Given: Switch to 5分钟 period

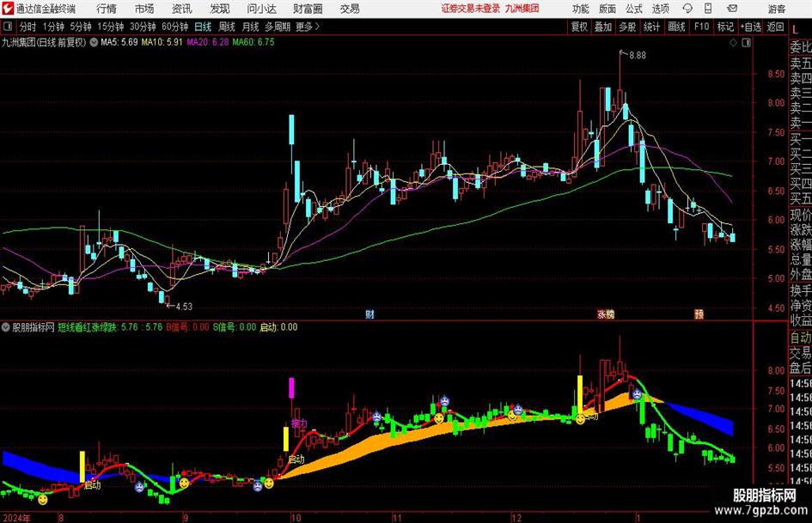Looking at the screenshot, I should pos(81,27).
